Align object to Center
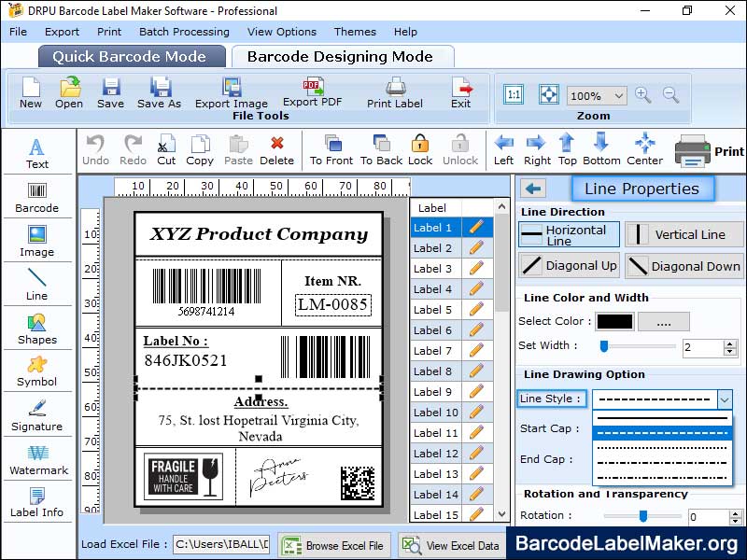 pyautogui.click(x=644, y=150)
